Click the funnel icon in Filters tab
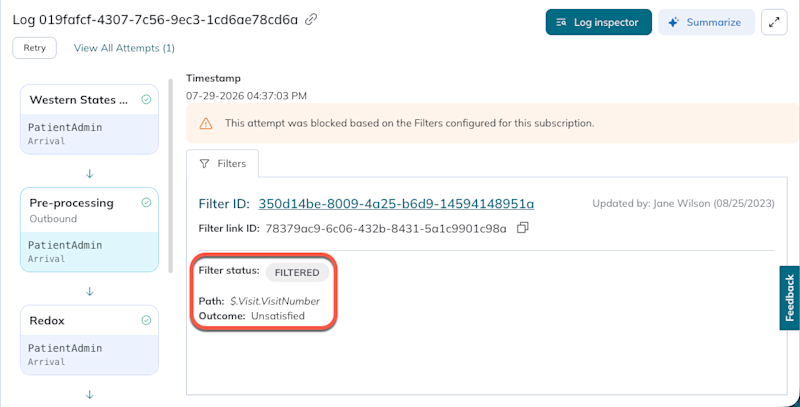800x407 pixels. tap(205, 164)
